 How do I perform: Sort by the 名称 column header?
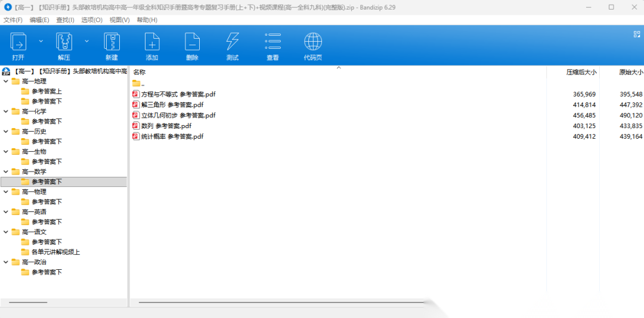tap(140, 72)
